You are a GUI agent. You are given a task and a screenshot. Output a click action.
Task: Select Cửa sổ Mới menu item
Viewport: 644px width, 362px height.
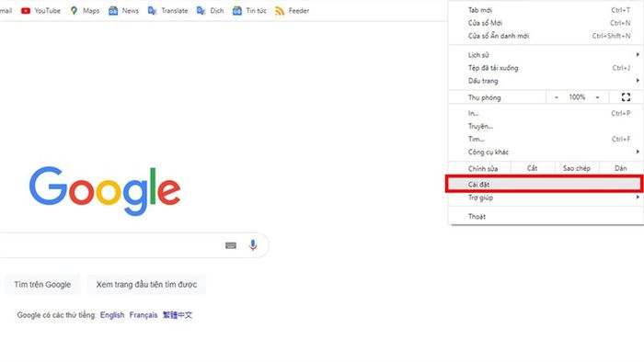[546, 23]
